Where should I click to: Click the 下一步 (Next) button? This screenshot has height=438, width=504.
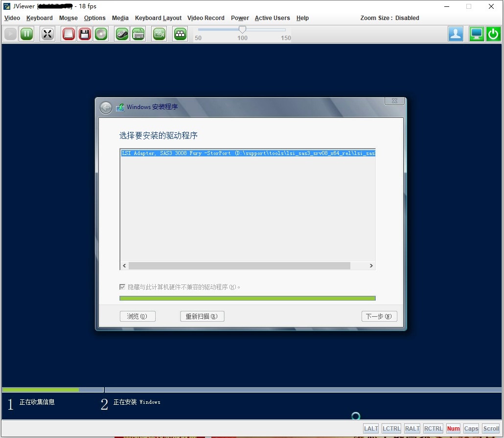(x=379, y=316)
